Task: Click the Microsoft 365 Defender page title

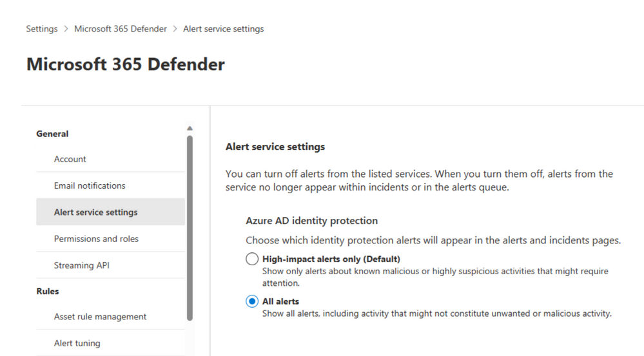Action: 126,64
